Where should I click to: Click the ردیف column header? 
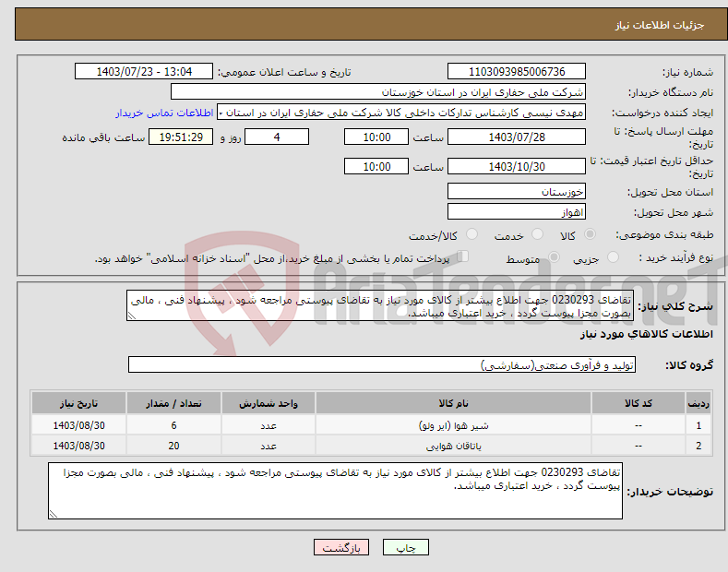click(698, 403)
